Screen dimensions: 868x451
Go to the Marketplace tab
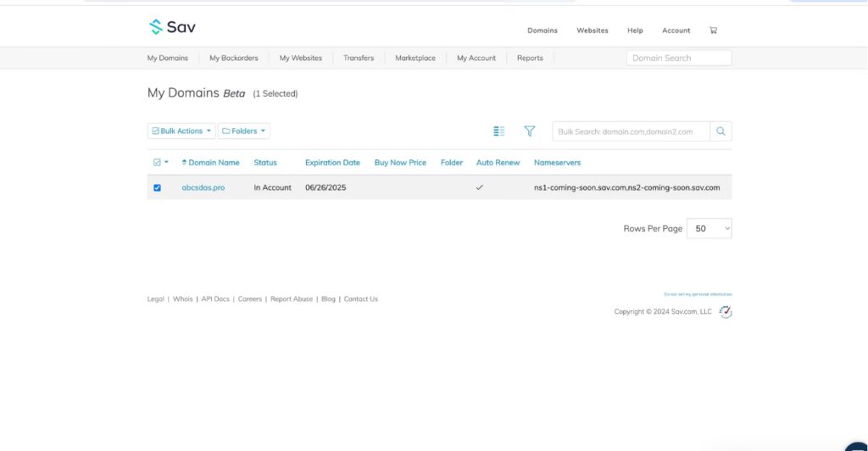(x=415, y=58)
